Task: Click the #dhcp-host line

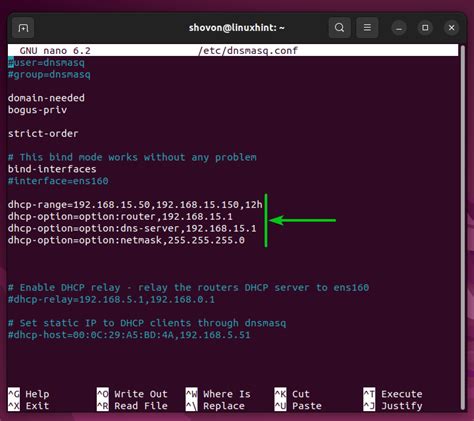Action: pos(129,335)
